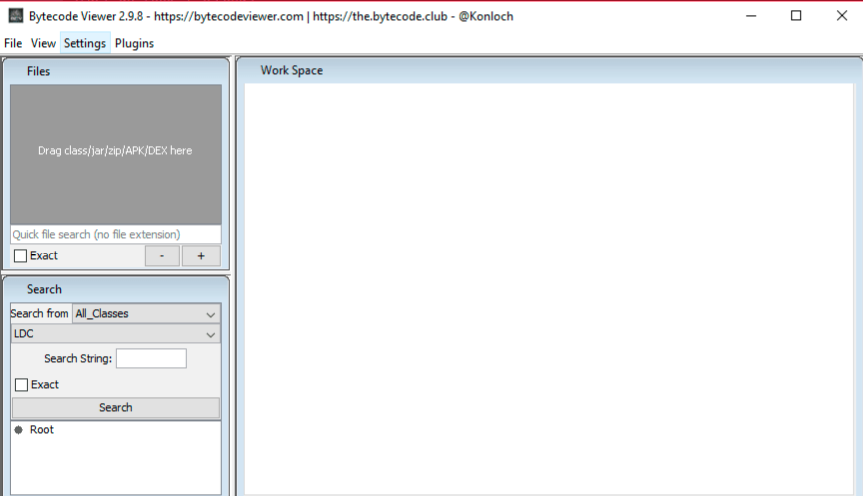
Task: Close the Bytecode Viewer window
Action: click(x=842, y=16)
